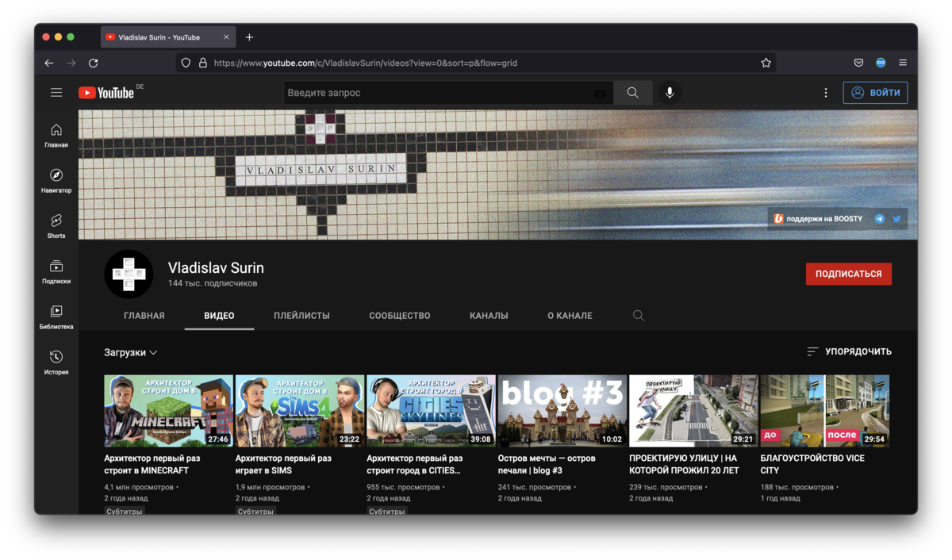Open the Minecraft video title link
Image resolution: width=952 pixels, height=560 pixels.
point(152,464)
